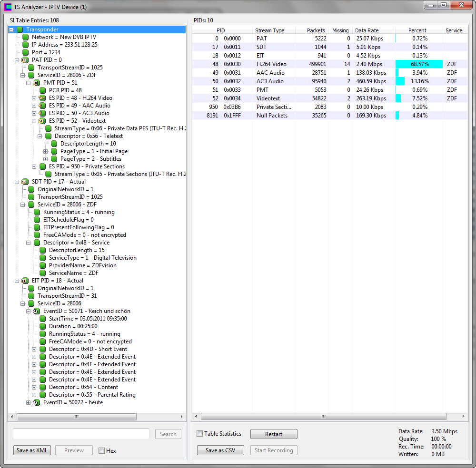Click the SDT PID = 17 table icon
Image resolution: width=476 pixels, height=468 pixels.
(x=25, y=182)
